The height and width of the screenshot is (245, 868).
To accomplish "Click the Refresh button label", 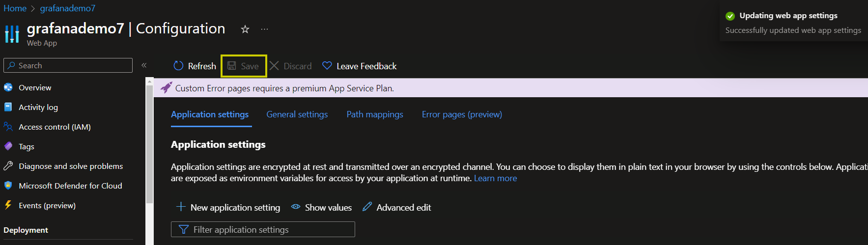I will click(202, 66).
